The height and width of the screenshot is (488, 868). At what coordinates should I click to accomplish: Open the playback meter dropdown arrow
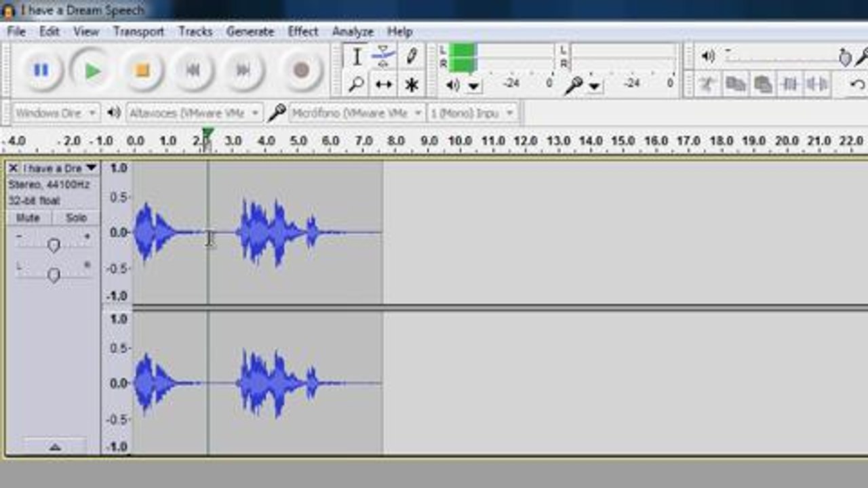(x=473, y=86)
